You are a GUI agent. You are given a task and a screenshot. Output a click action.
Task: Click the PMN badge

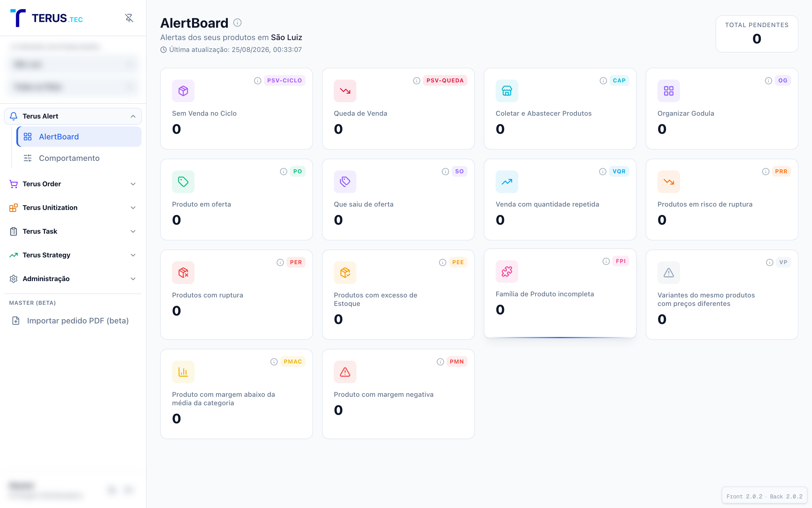click(457, 362)
